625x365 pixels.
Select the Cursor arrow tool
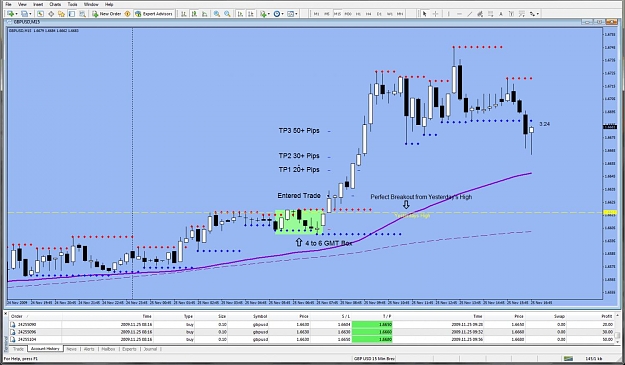click(x=425, y=14)
